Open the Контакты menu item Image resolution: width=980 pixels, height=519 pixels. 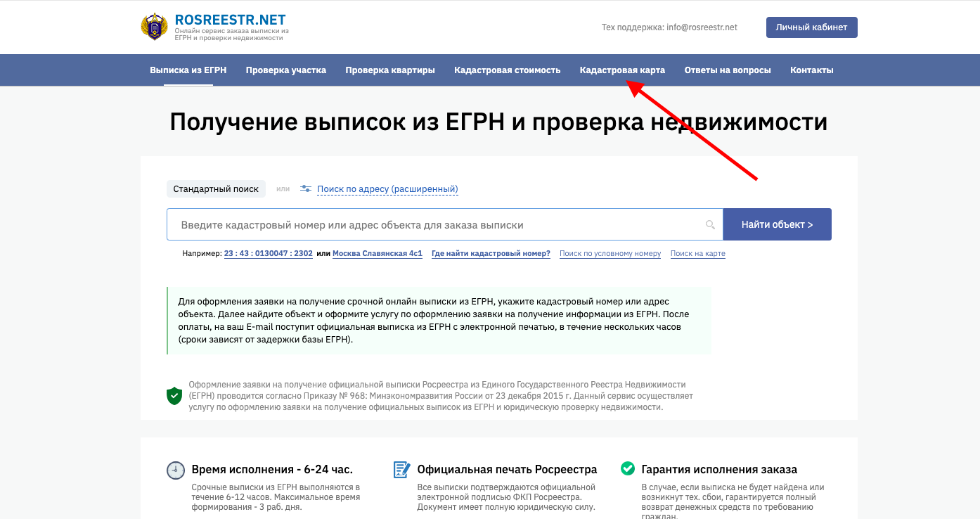[x=812, y=70]
